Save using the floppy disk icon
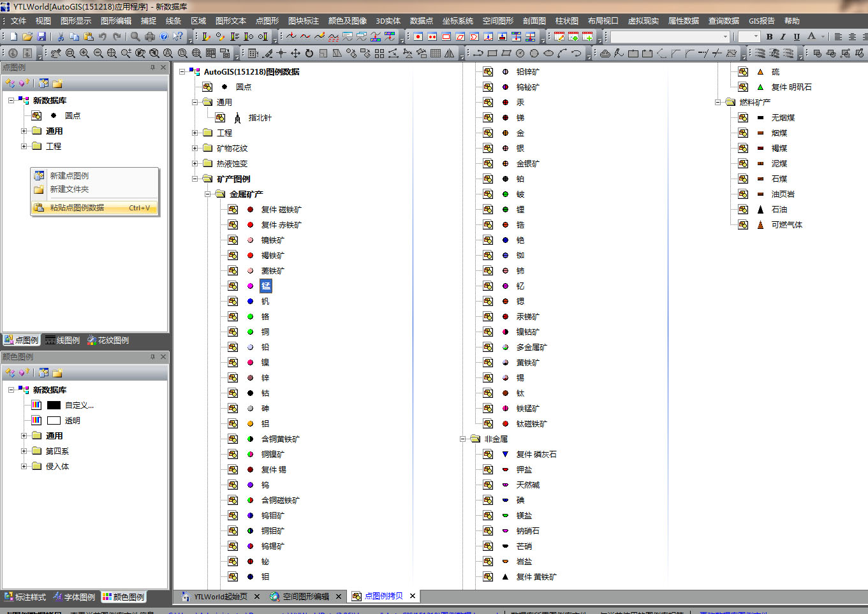Viewport: 868px width, 614px height. tap(41, 37)
